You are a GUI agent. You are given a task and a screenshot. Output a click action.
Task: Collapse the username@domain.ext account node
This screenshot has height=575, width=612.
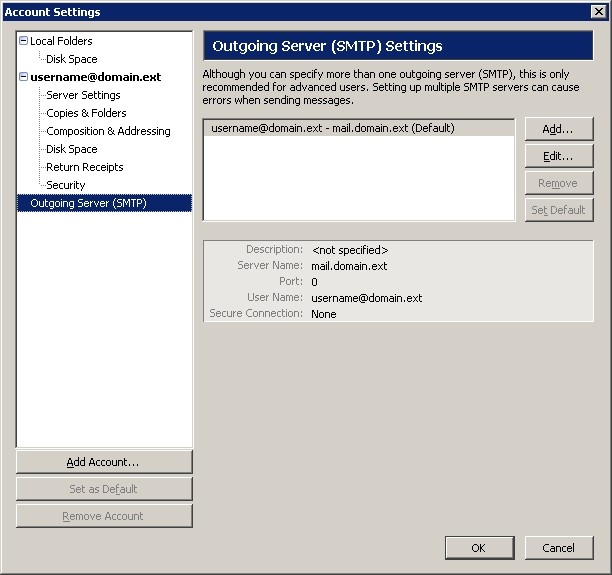23,77
